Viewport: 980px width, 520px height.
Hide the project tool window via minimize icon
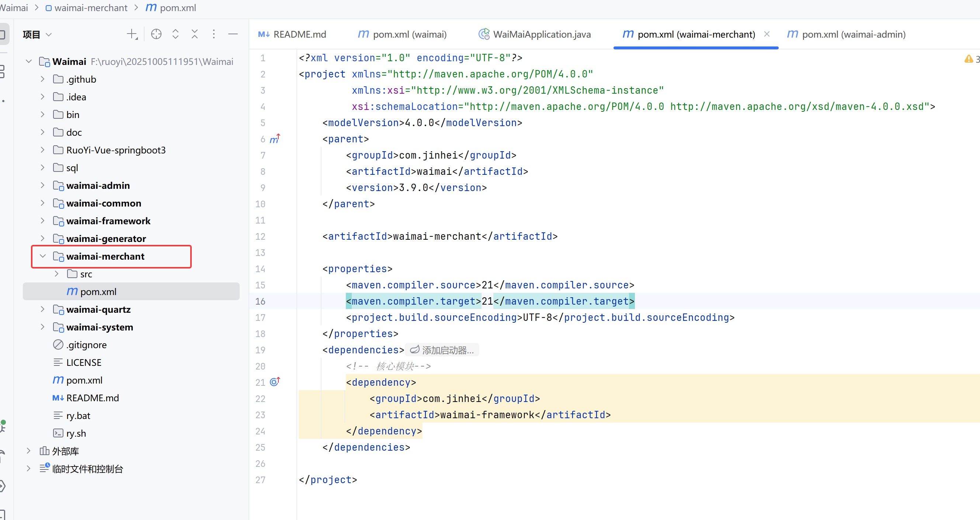coord(233,34)
